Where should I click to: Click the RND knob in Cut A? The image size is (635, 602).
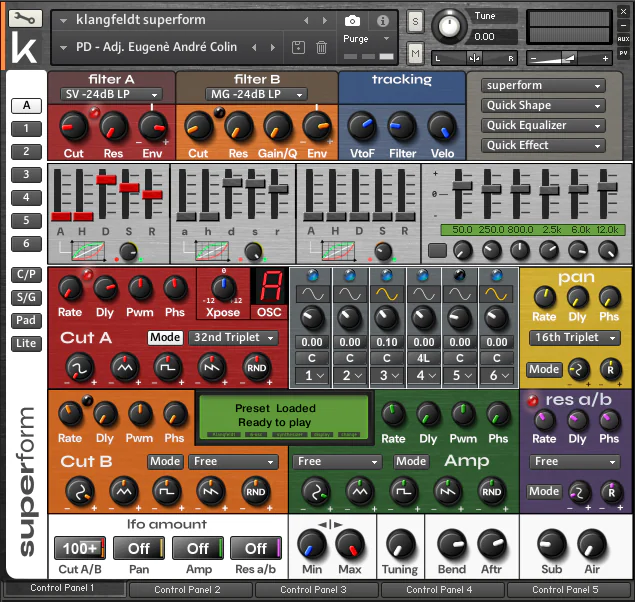pos(256,368)
